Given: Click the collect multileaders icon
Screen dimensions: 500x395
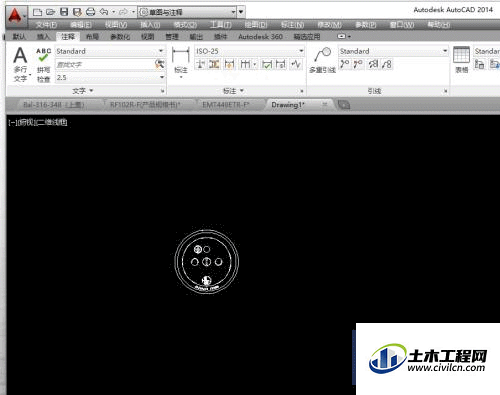Looking at the screenshot, I should [387, 64].
